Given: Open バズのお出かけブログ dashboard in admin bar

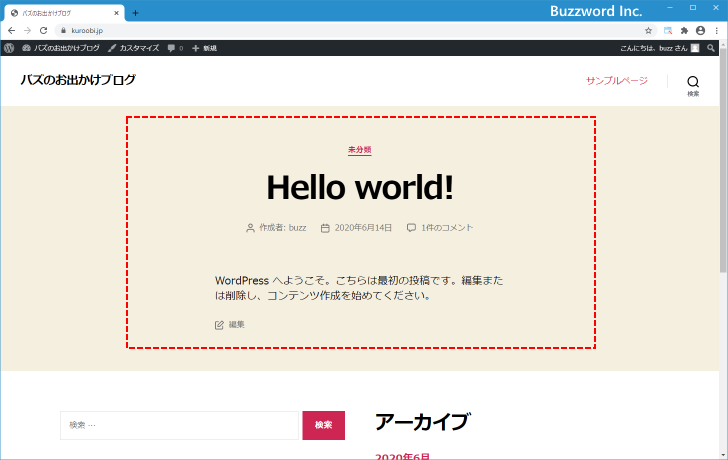Looking at the screenshot, I should point(61,48).
